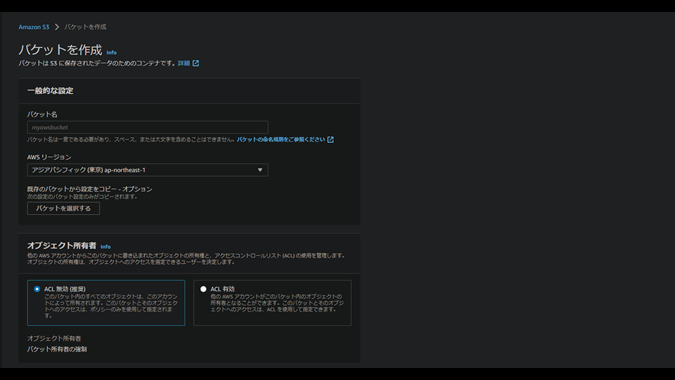Open the 詳細 details link

[184, 63]
